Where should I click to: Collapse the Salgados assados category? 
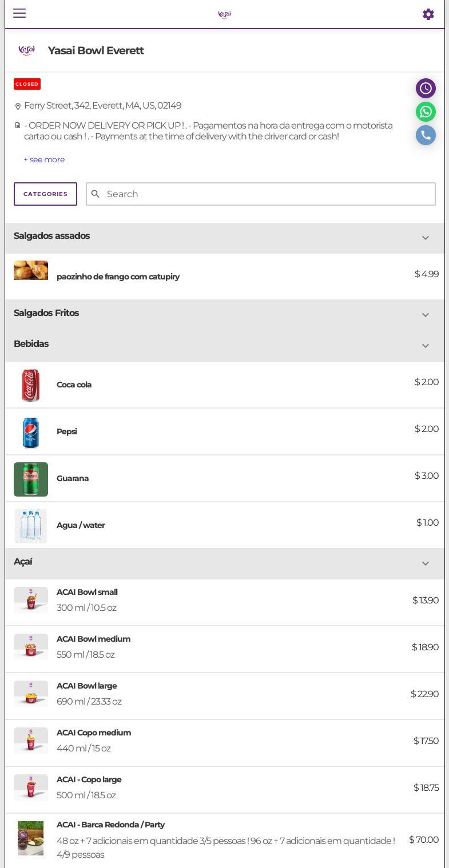pos(425,238)
